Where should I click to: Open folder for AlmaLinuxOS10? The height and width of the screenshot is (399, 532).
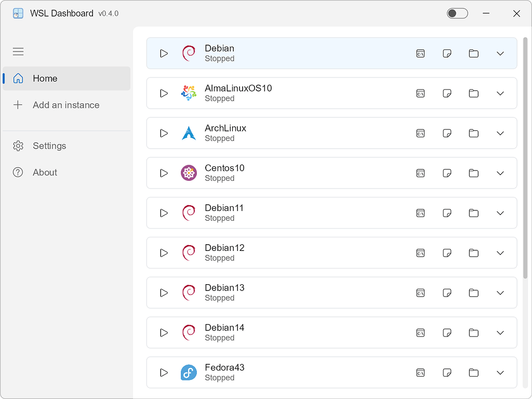[x=474, y=94]
